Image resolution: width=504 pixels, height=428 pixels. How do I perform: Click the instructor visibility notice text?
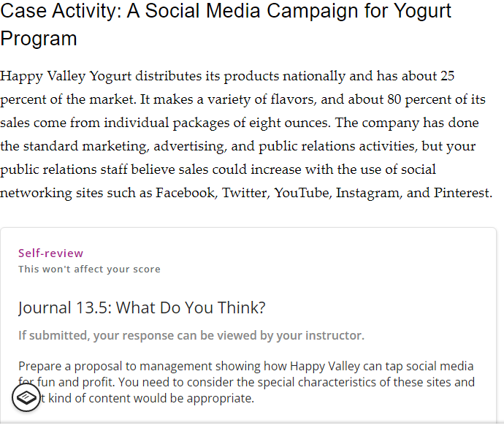[191, 335]
